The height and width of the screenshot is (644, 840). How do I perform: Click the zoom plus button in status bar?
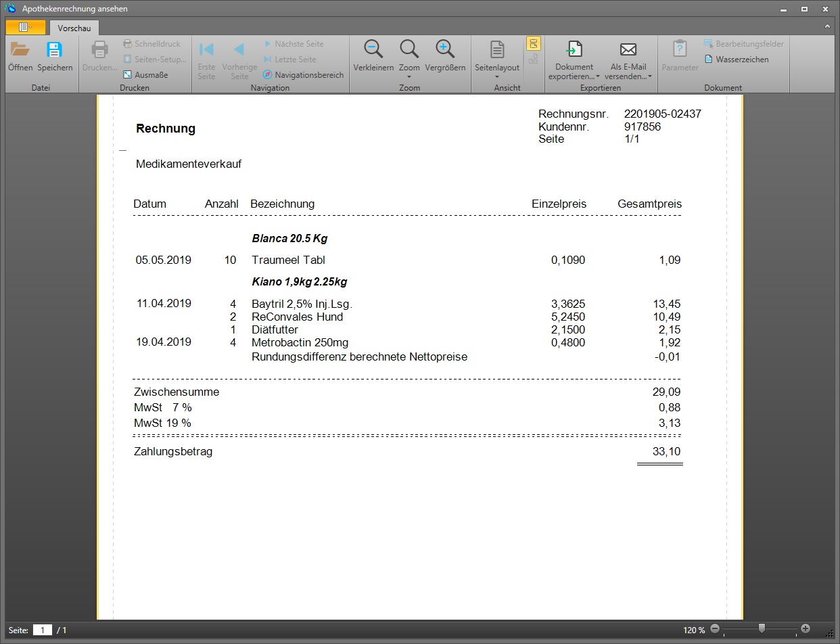pyautogui.click(x=806, y=630)
